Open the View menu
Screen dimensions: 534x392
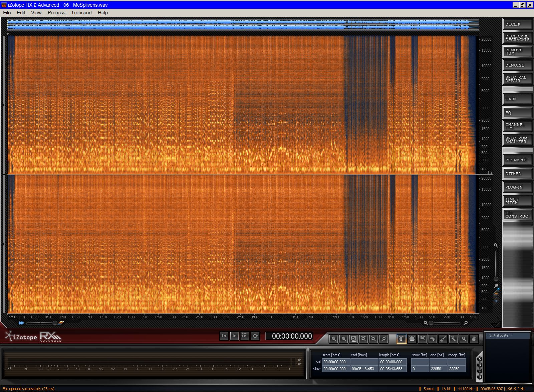pyautogui.click(x=36, y=13)
